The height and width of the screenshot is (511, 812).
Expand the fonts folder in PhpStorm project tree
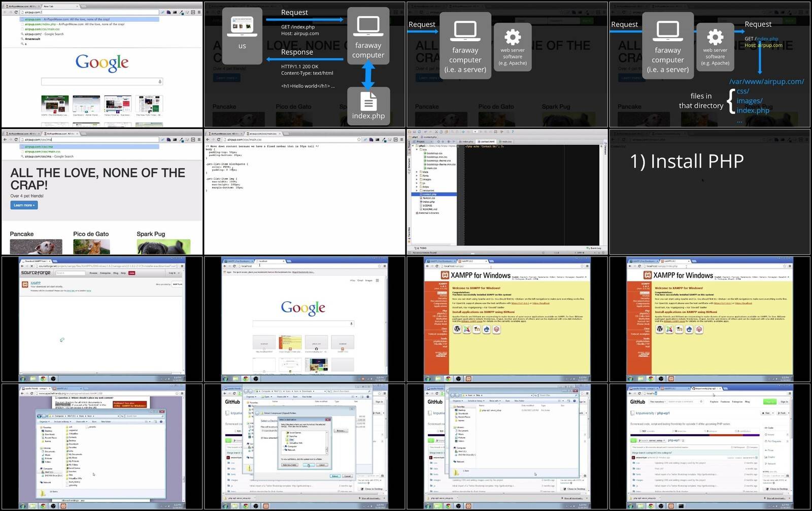(417, 176)
